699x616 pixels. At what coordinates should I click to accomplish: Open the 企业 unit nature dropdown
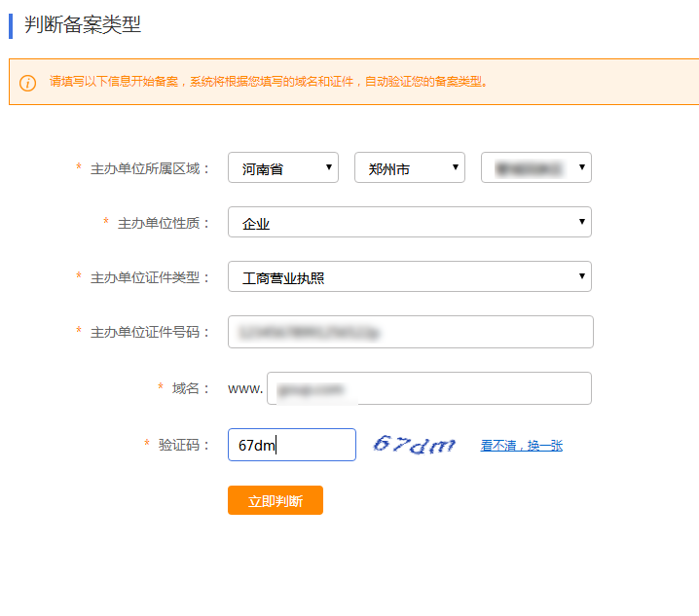409,223
